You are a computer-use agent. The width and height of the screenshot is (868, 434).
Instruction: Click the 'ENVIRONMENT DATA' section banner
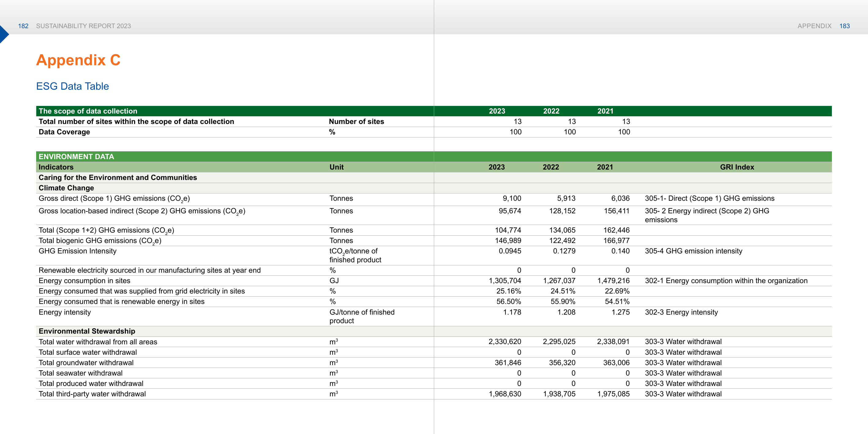(434, 157)
